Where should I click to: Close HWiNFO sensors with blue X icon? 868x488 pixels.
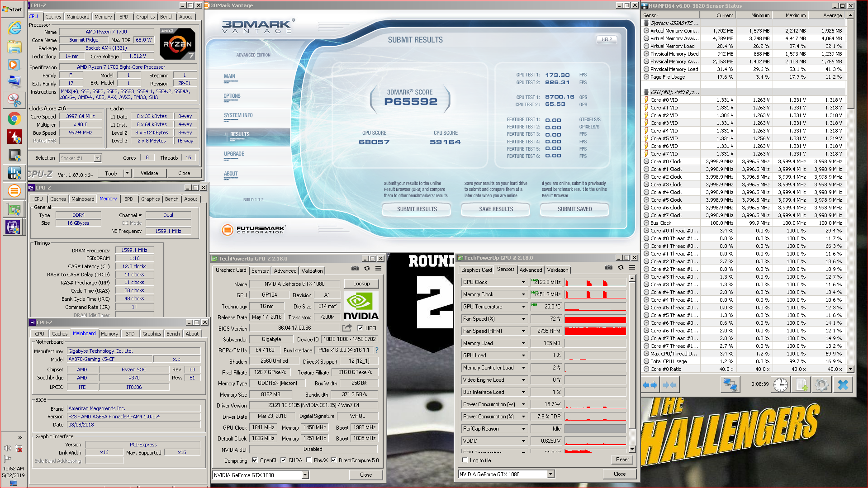coord(843,385)
